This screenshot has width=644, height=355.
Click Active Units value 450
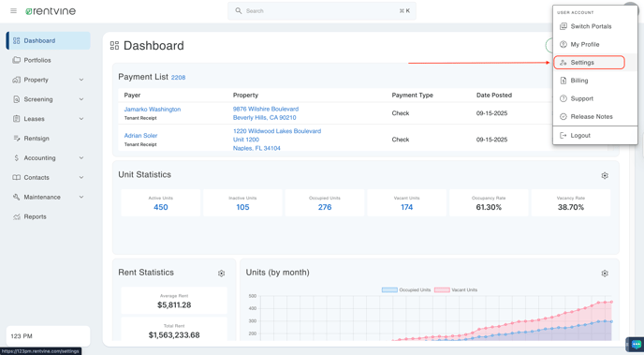point(161,207)
